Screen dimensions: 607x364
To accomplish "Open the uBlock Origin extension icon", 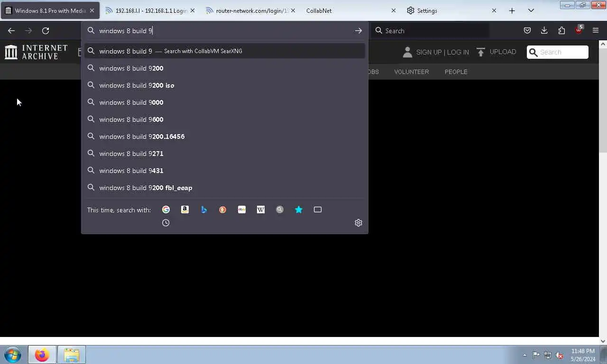I will (579, 30).
